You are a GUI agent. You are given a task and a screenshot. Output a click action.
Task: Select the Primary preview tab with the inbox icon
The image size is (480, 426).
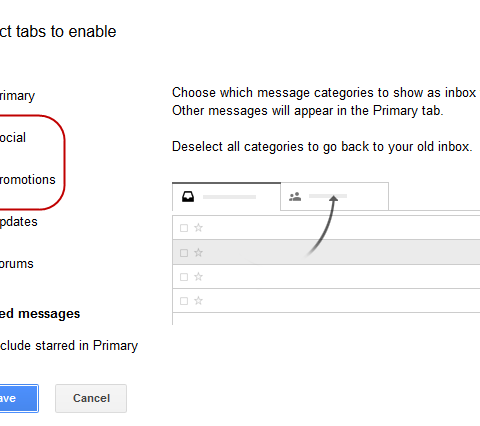tap(226, 197)
